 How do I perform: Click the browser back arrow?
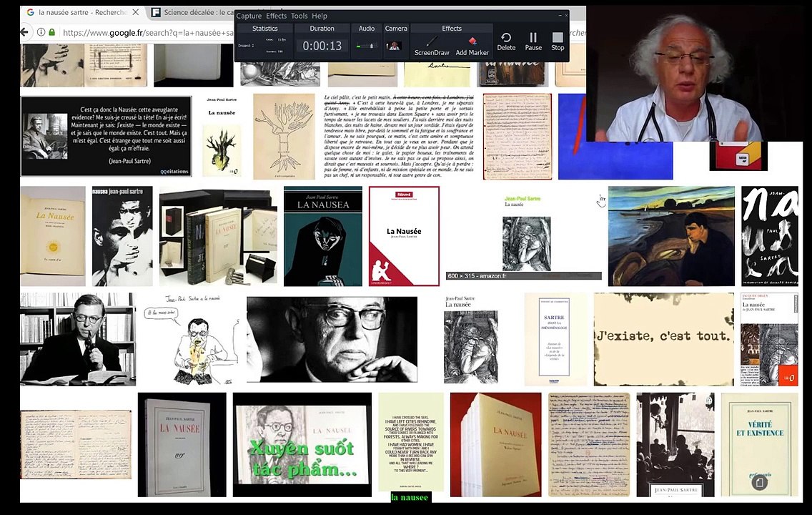point(24,32)
